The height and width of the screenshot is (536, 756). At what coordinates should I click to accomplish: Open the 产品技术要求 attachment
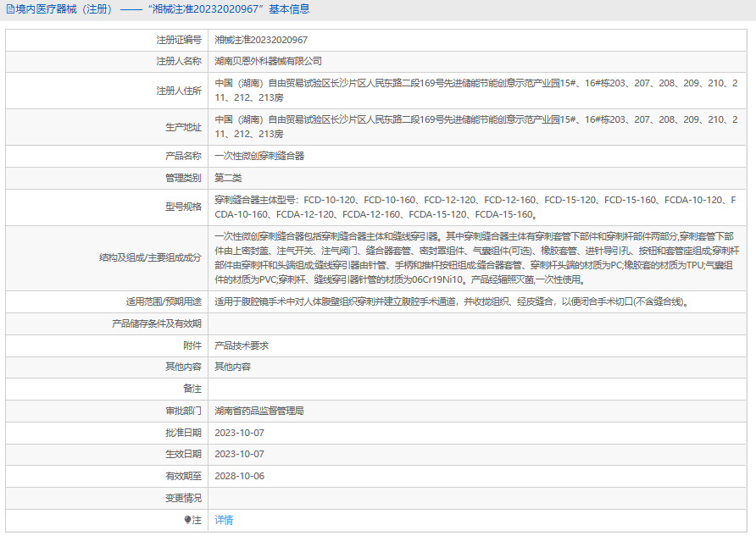(x=242, y=345)
